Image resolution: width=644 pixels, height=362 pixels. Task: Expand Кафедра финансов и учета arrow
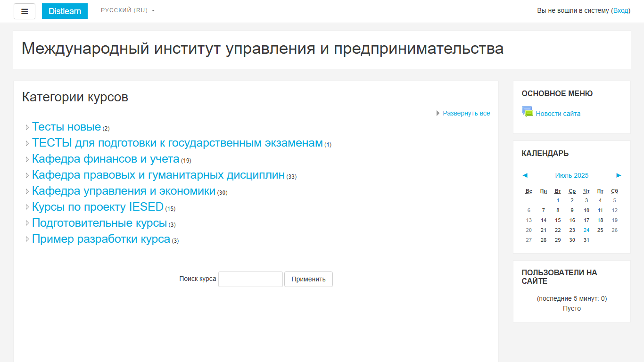coord(27,159)
